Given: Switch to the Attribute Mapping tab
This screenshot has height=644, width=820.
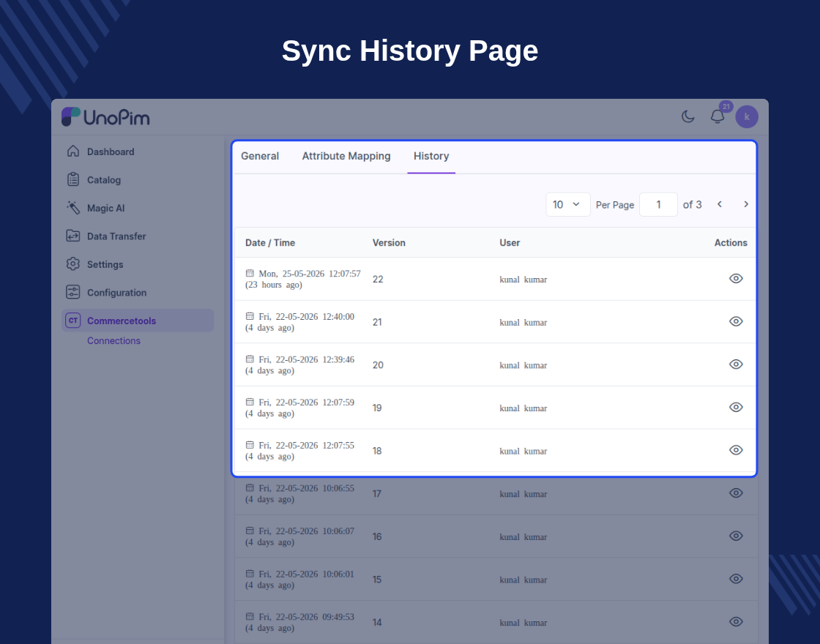Looking at the screenshot, I should [x=346, y=156].
